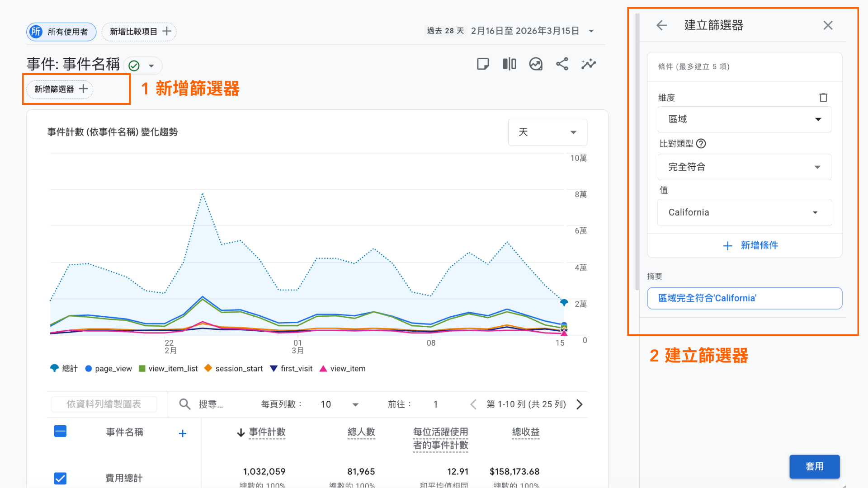Open the comparison editor icon
Screen dimensions: 868x488
click(x=509, y=64)
